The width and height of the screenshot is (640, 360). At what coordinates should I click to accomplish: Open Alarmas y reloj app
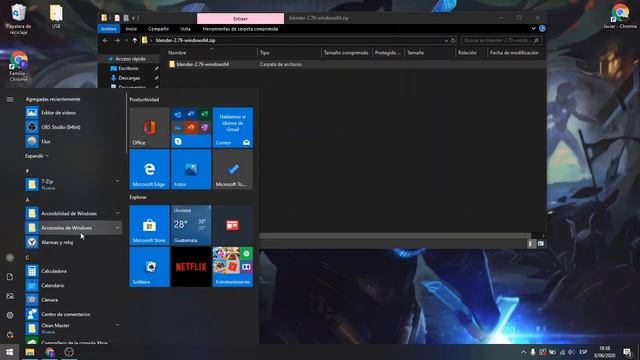pos(73,242)
